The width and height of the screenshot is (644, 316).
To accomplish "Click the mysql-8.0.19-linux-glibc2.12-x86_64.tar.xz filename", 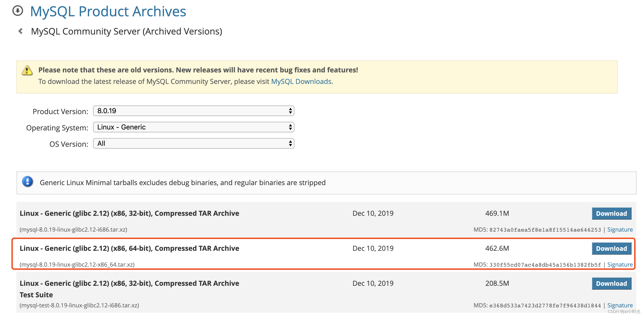I will point(77,264).
